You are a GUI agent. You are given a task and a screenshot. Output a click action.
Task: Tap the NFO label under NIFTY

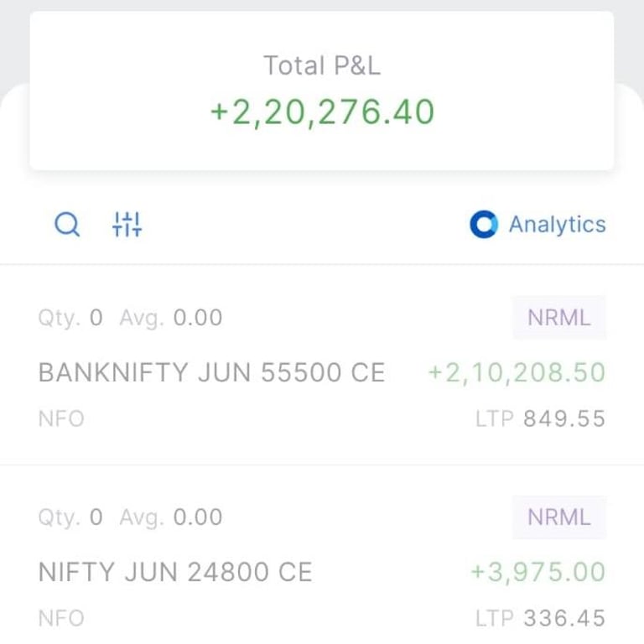pos(61,618)
